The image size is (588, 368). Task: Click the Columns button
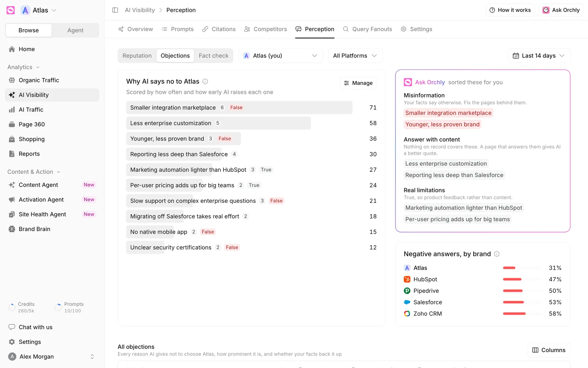point(549,350)
